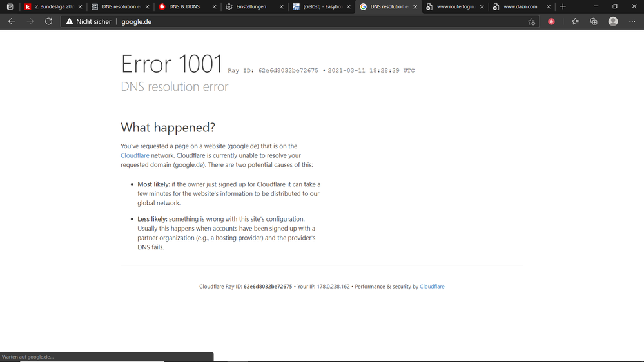The height and width of the screenshot is (362, 644).
Task: Open the Favorites list icon
Action: pos(575,21)
